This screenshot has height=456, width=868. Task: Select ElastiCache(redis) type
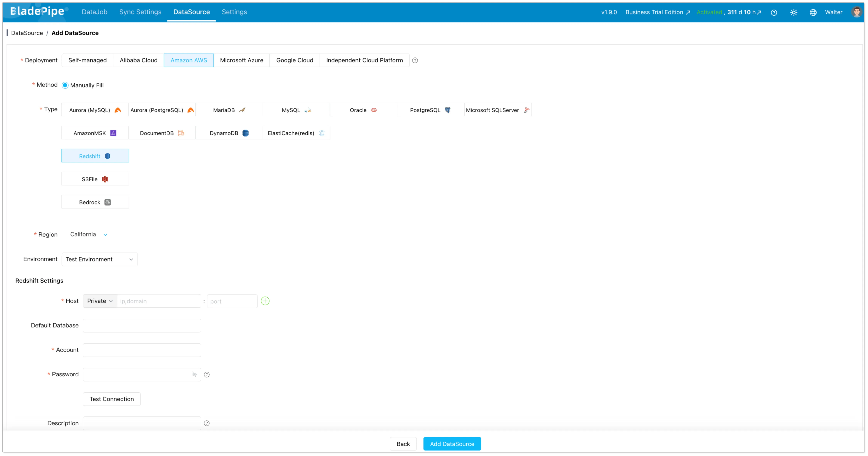coord(296,133)
